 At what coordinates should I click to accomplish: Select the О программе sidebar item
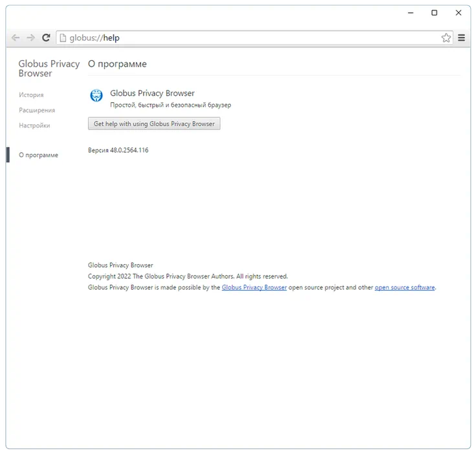click(38, 155)
